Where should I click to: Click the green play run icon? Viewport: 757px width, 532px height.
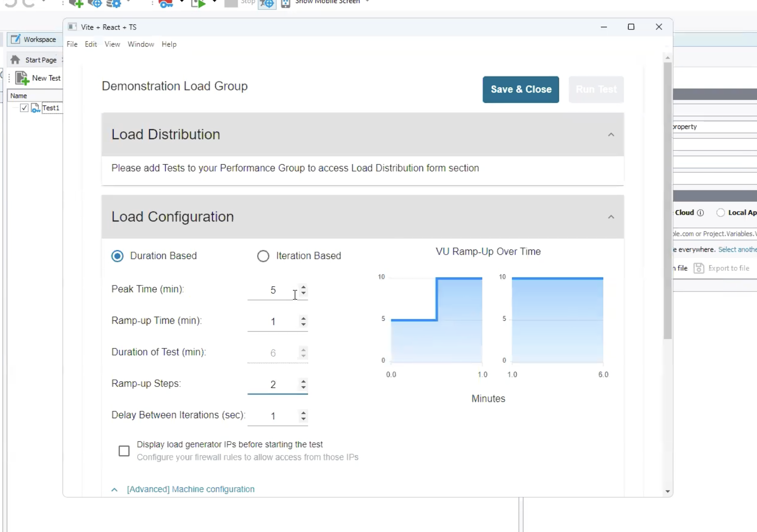198,3
